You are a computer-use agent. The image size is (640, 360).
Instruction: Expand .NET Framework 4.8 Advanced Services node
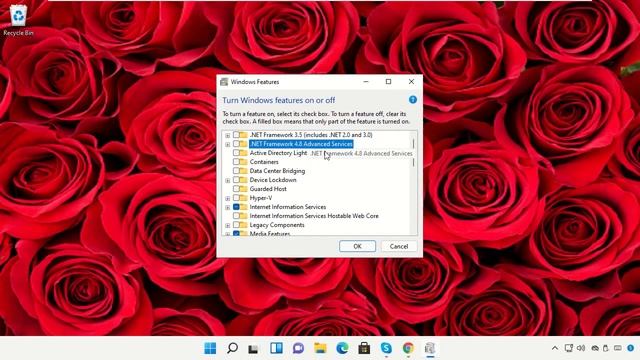(x=227, y=144)
